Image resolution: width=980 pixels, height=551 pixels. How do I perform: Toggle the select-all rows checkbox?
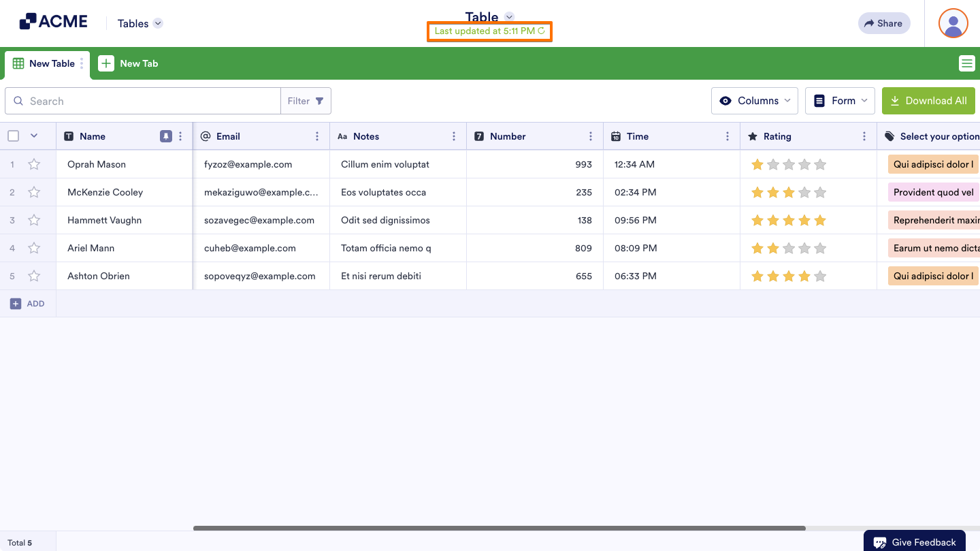[x=14, y=136]
